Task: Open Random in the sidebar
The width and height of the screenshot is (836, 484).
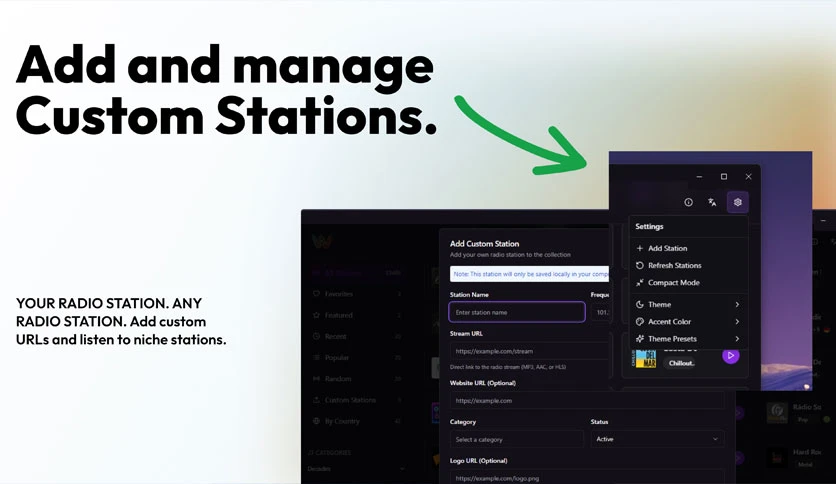Action: (x=357, y=379)
